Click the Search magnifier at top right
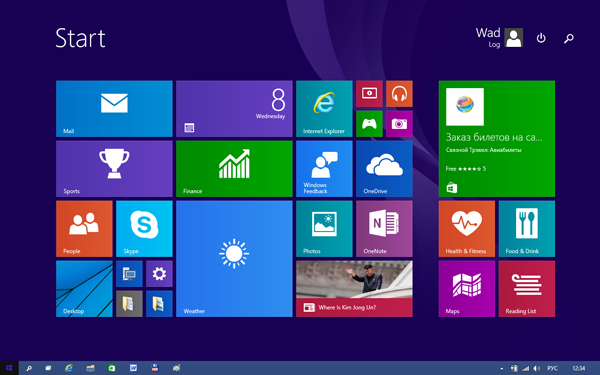Screen dimensions: 600x375 [569, 38]
